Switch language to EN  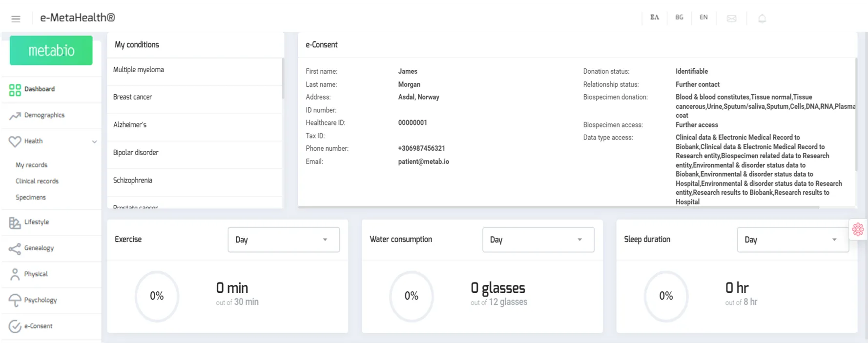click(703, 17)
